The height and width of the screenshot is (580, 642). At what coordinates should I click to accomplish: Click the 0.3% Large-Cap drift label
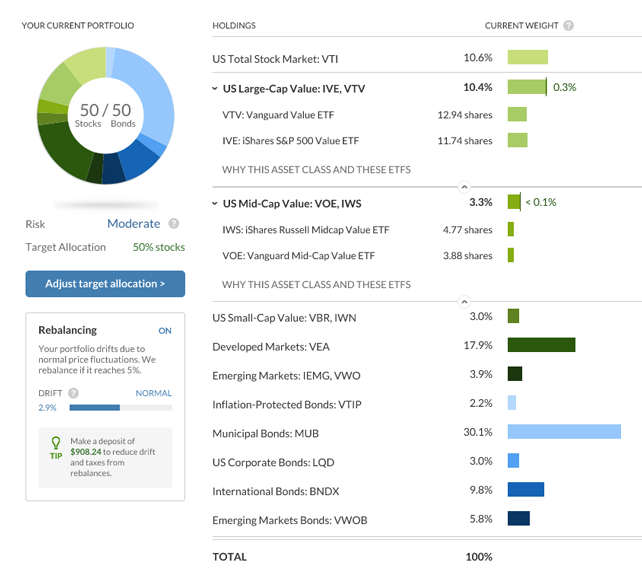564,87
